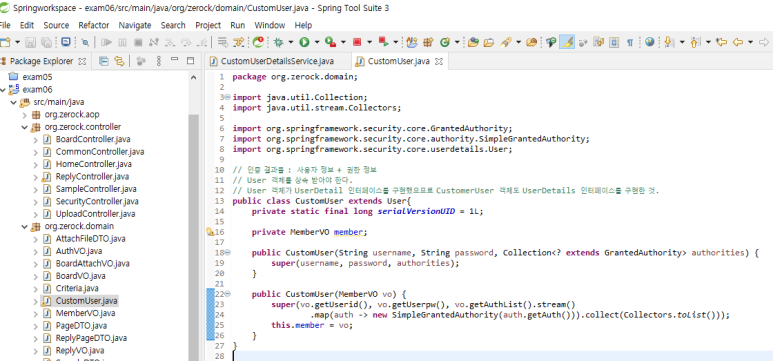
Task: Click the Save icon in toolbar
Action: point(31,42)
